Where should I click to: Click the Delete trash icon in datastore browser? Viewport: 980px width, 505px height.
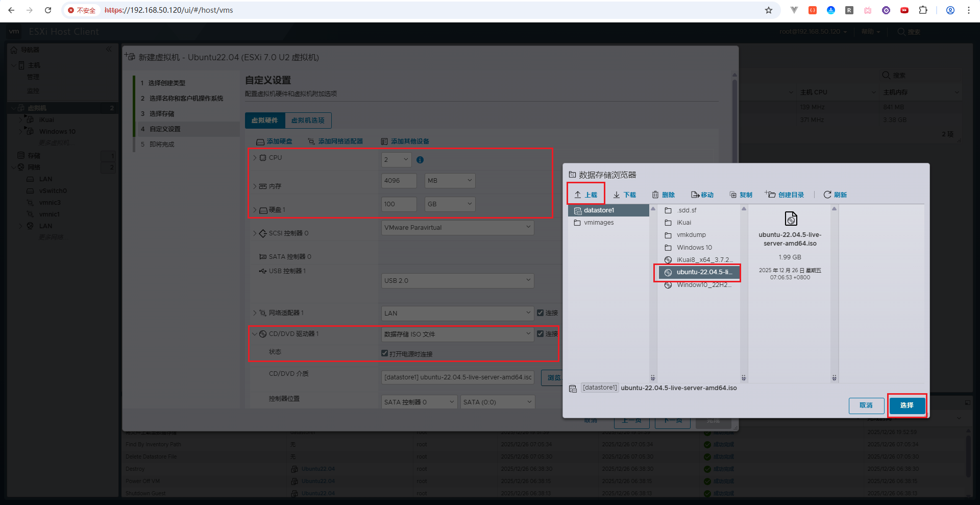pyautogui.click(x=655, y=195)
